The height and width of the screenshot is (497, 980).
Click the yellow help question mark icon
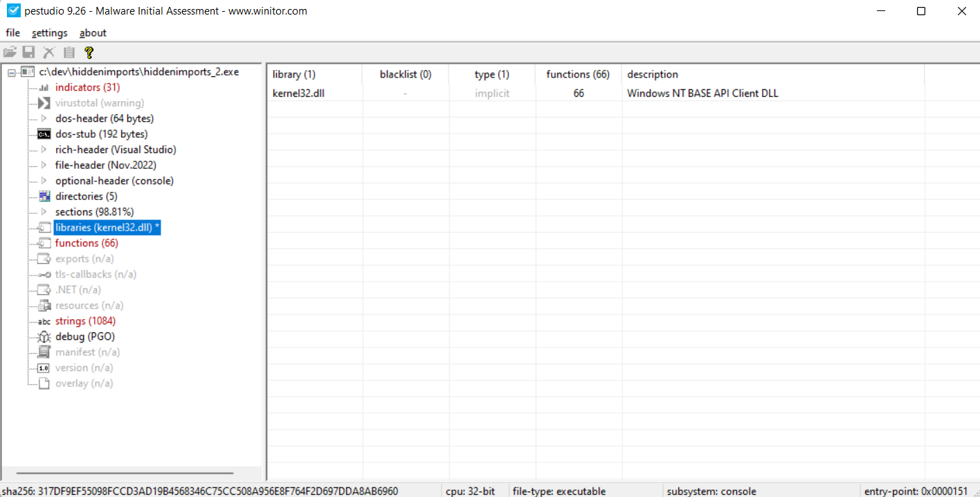[89, 52]
